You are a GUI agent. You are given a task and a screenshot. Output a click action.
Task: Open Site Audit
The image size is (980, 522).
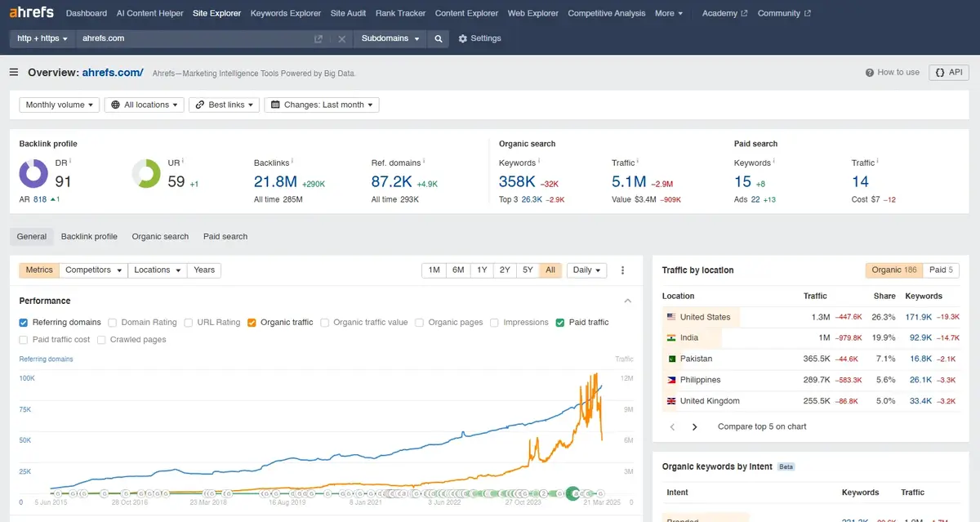coord(348,13)
